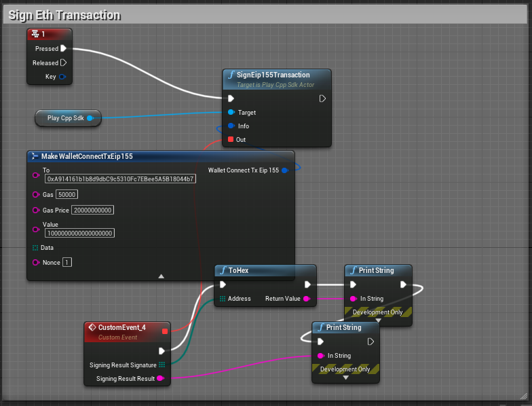This screenshot has width=532, height=406.
Task: Select the CustomEvent_4 node title
Action: [121, 329]
